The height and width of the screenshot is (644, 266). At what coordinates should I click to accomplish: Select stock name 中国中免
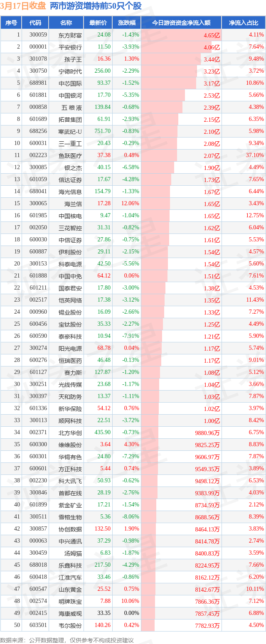click(70, 276)
